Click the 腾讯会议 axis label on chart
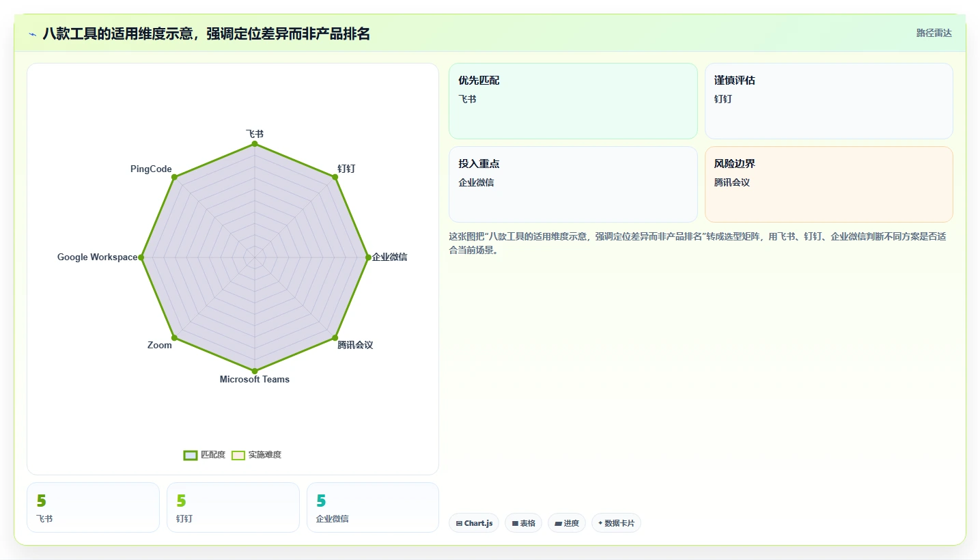 [356, 345]
